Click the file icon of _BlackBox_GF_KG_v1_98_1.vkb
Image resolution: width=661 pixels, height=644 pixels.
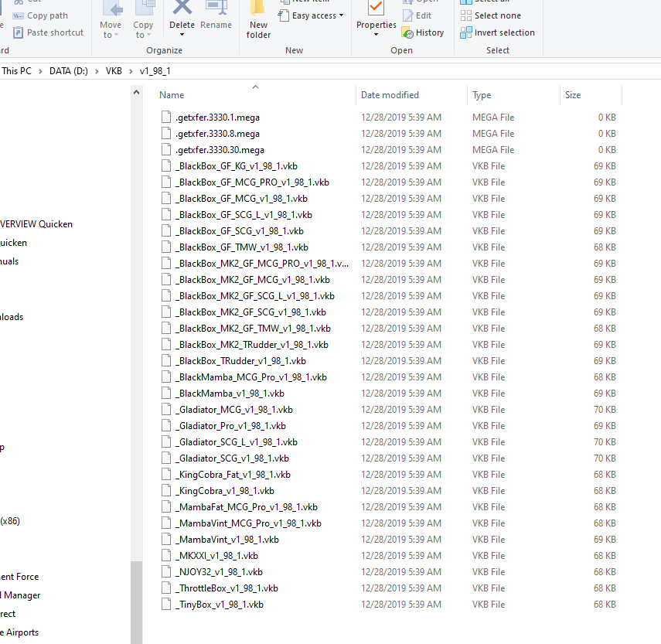pyautogui.click(x=166, y=165)
